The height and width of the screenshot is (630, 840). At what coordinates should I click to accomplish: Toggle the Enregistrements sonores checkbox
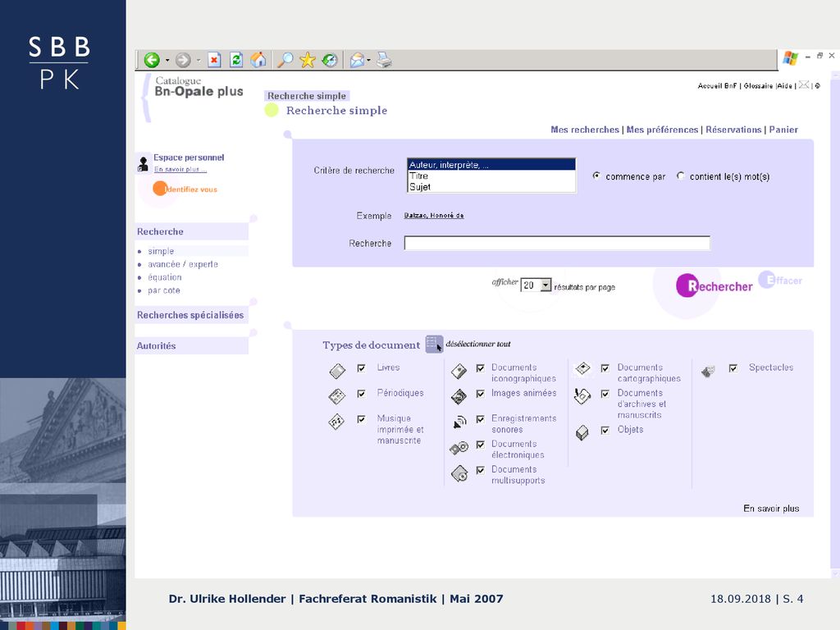pyautogui.click(x=481, y=419)
